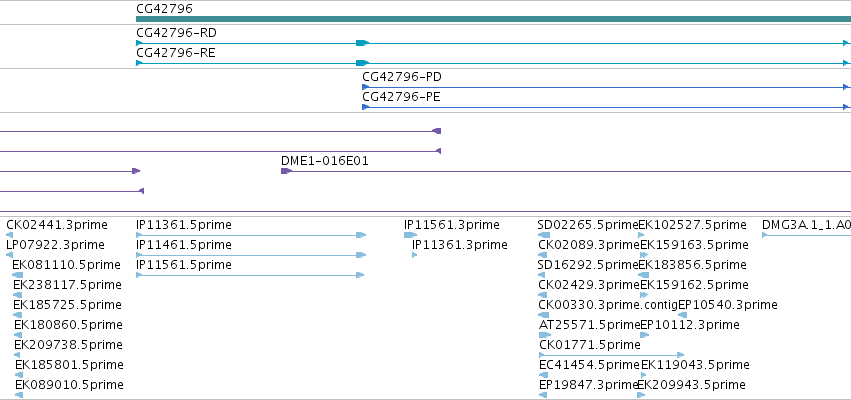
Task: Select the EK209943.5prime EST label
Action: pos(691,385)
